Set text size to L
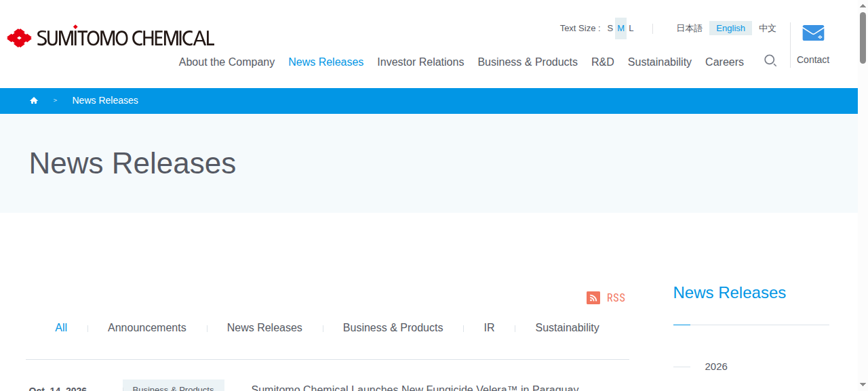This screenshot has height=391, width=868. 631,28
